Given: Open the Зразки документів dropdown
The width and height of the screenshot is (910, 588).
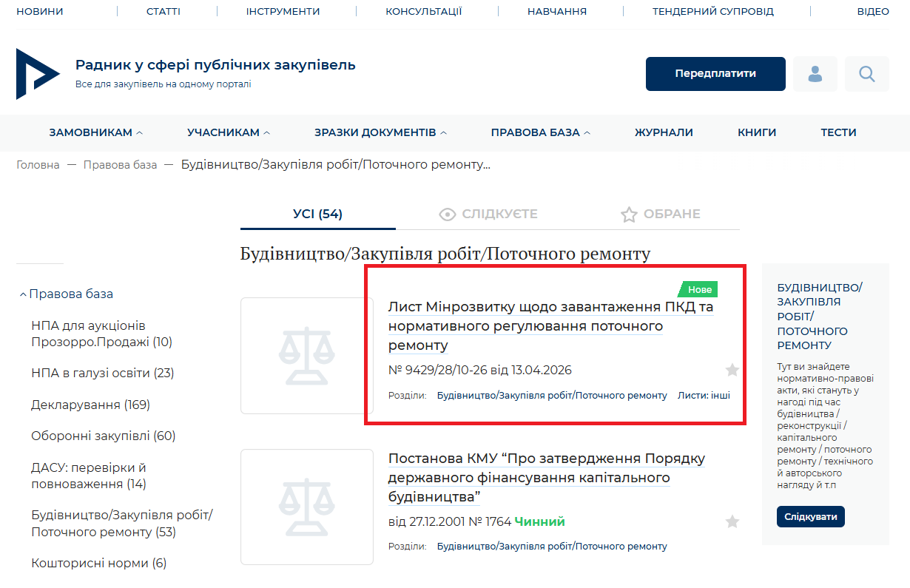Looking at the screenshot, I should 380,132.
